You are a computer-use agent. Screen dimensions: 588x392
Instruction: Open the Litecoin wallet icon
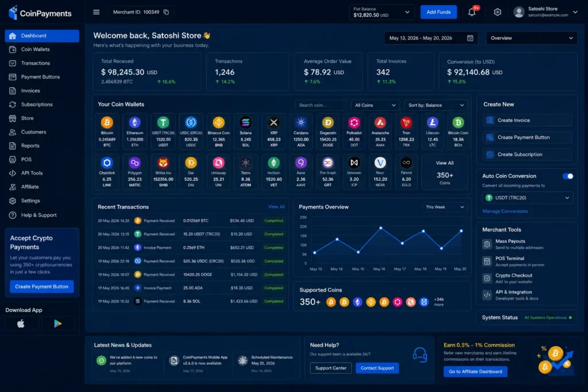(x=432, y=123)
